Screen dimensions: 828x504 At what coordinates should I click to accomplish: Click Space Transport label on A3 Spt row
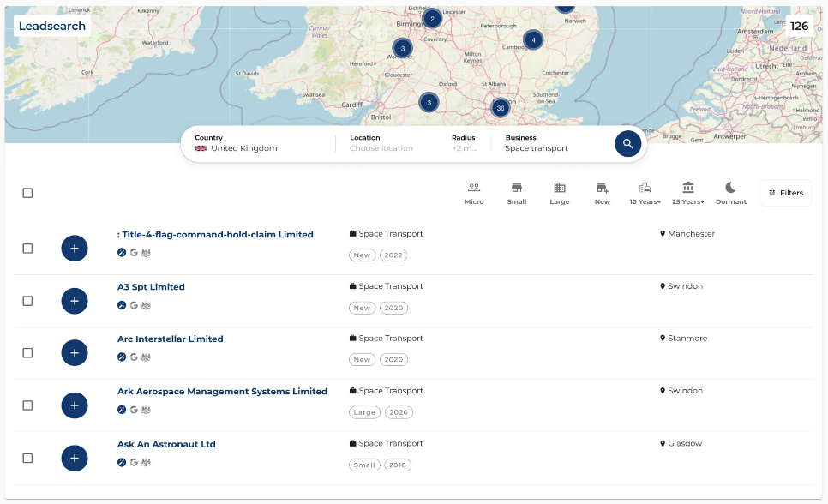(391, 285)
